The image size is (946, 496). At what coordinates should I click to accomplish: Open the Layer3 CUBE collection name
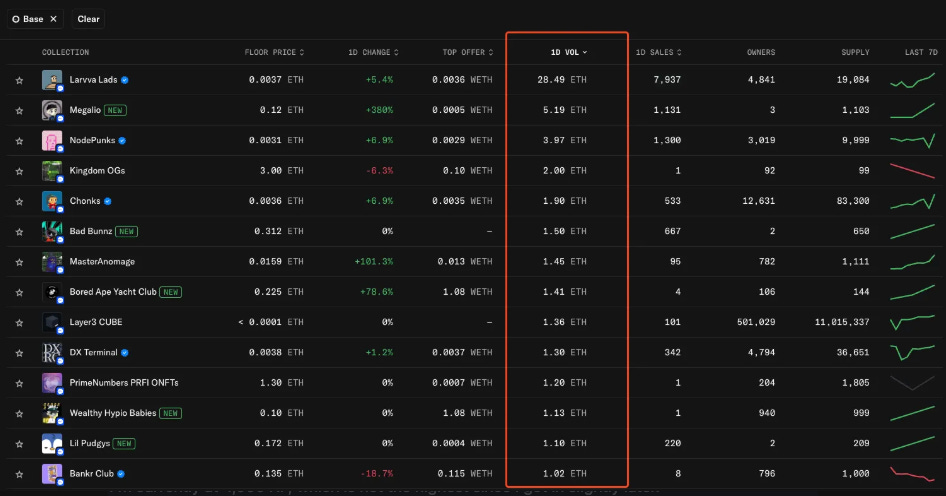click(x=95, y=322)
